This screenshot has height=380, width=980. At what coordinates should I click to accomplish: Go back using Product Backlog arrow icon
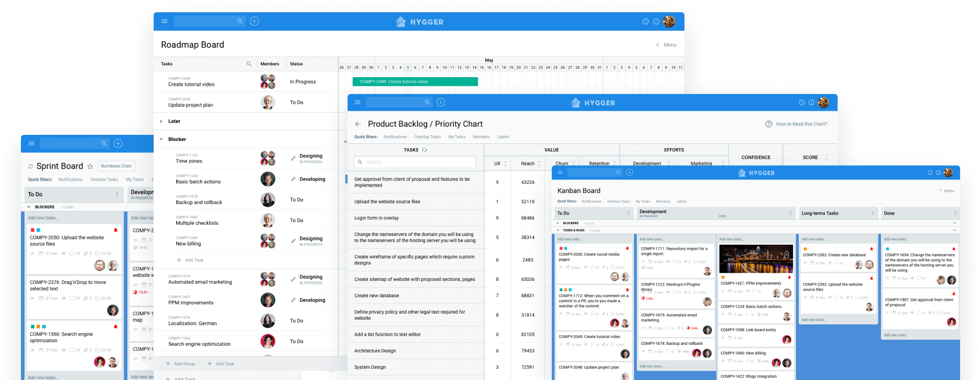click(358, 124)
